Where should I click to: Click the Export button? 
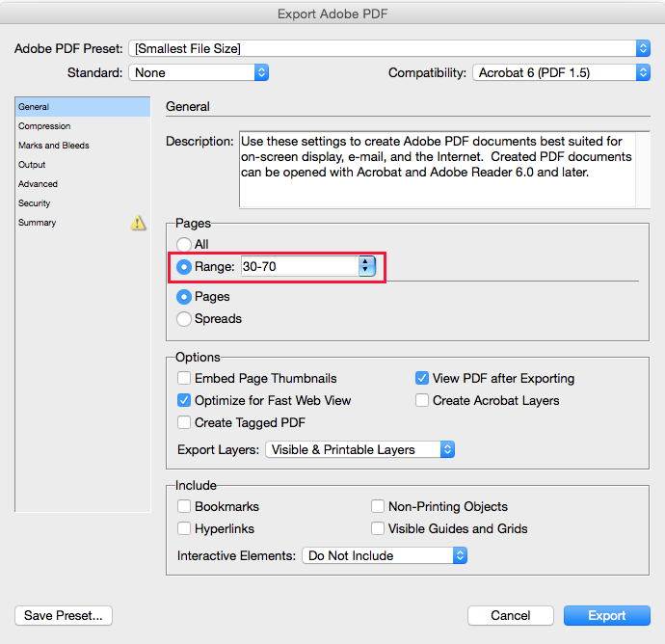click(x=607, y=615)
